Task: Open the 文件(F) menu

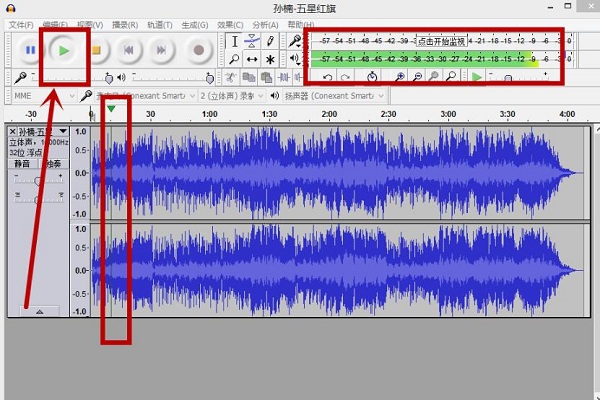Action: click(21, 24)
